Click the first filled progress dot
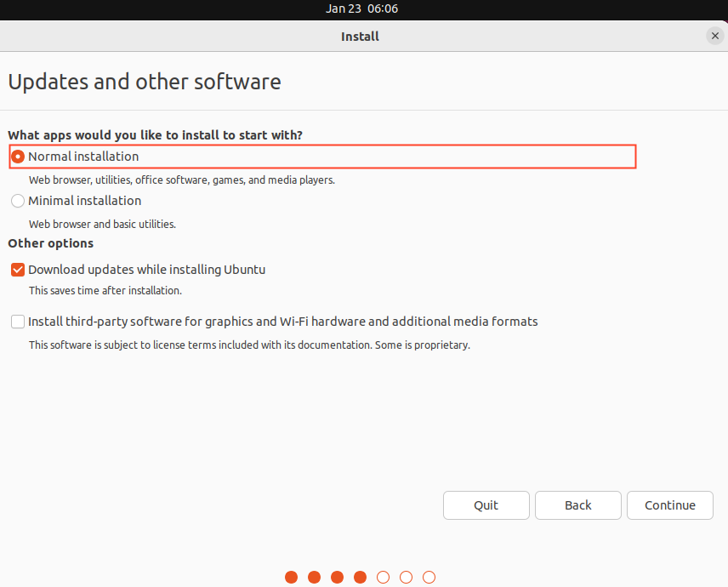 291,577
